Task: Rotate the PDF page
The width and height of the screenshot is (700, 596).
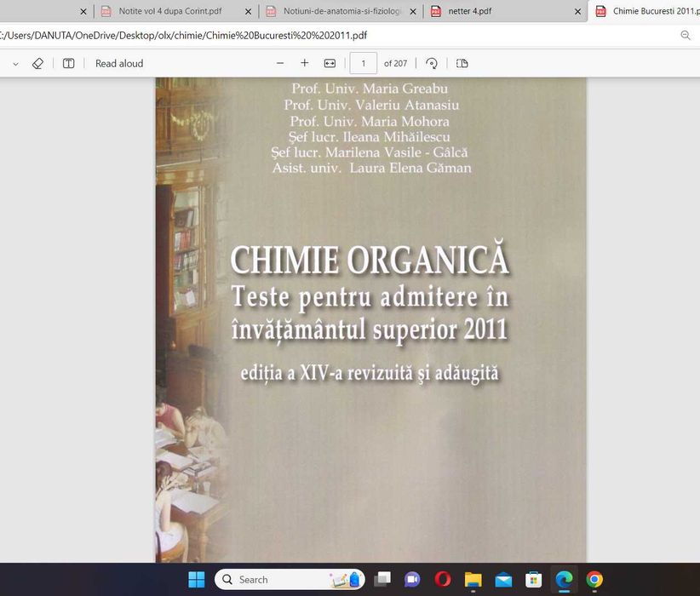Action: (431, 63)
